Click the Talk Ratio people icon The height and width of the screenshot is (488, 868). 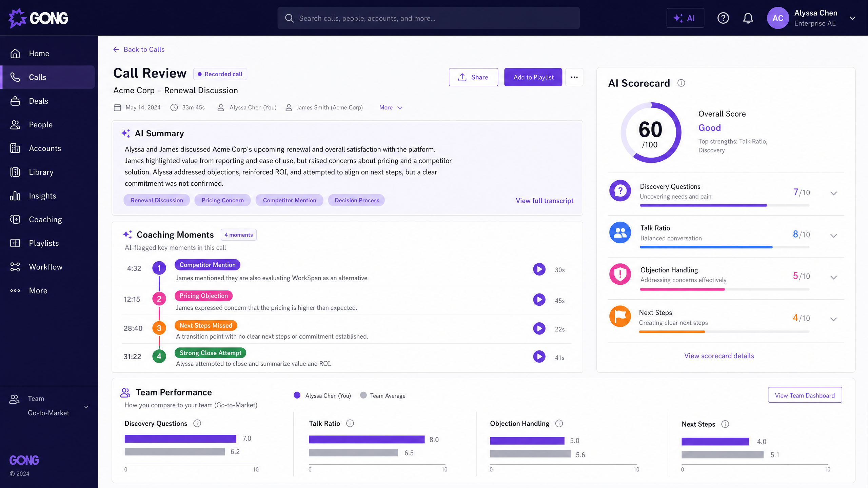tap(620, 232)
